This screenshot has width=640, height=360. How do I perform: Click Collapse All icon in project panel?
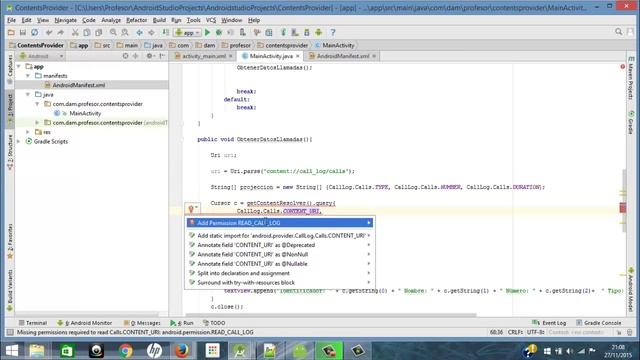(x=136, y=56)
